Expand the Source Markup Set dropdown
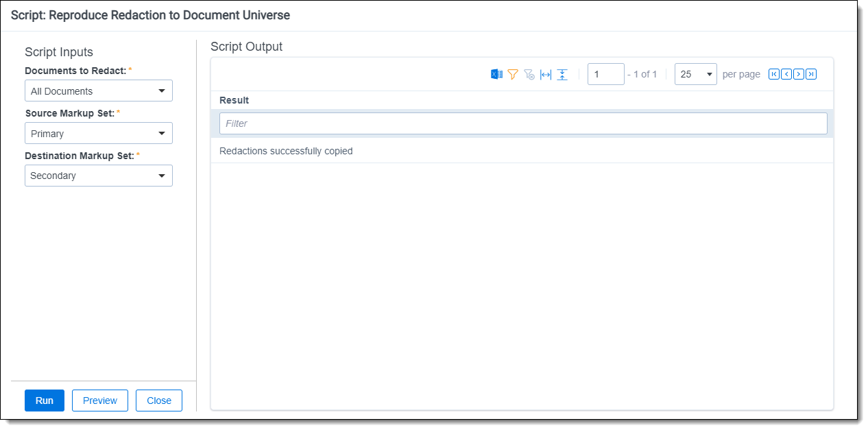Screen dimensions: 868x430 coord(99,134)
